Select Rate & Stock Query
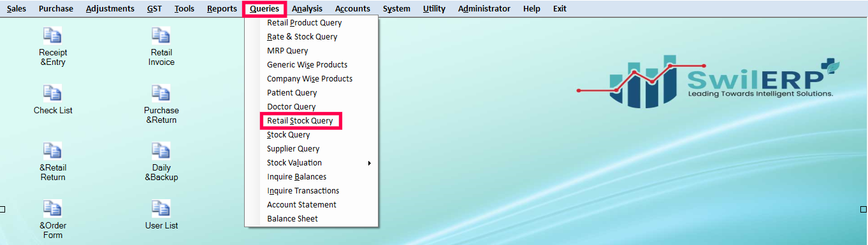The height and width of the screenshot is (245, 868). tap(312, 37)
